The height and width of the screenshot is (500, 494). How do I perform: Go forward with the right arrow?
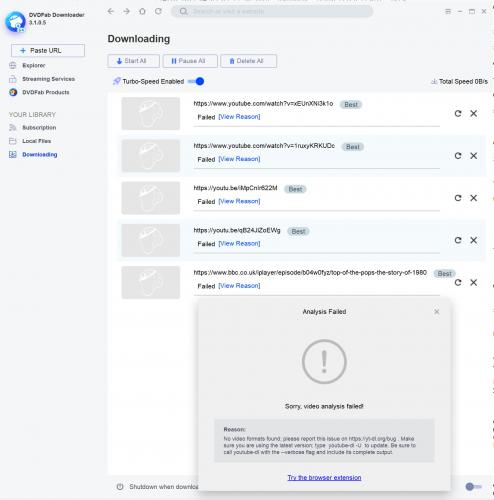tap(126, 11)
